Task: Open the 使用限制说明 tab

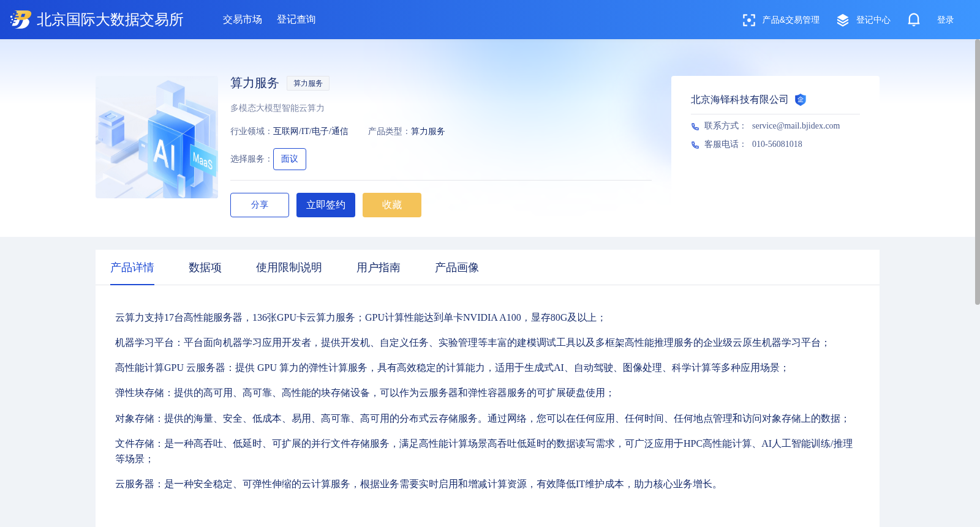Action: tap(289, 267)
